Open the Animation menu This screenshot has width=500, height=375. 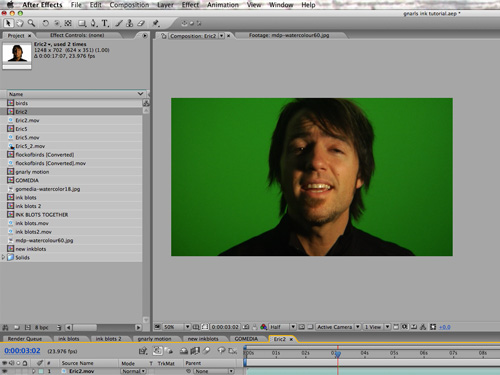223,5
